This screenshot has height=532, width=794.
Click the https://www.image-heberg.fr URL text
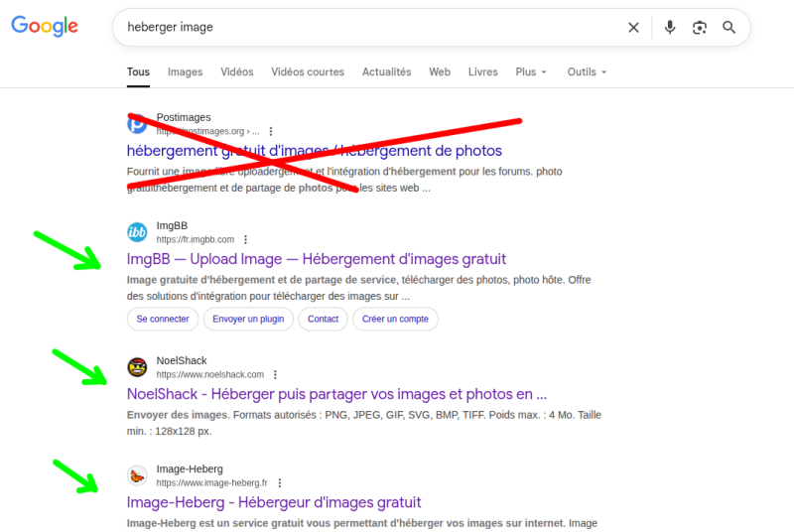pyautogui.click(x=211, y=483)
